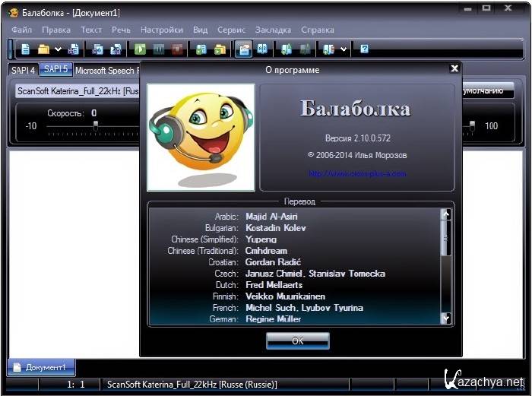Click the blue Help question mark icon
532x396 pixels.
[364, 49]
